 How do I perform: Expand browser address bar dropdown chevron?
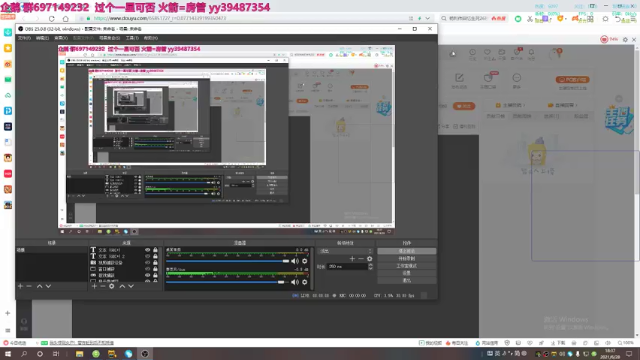pos(427,18)
